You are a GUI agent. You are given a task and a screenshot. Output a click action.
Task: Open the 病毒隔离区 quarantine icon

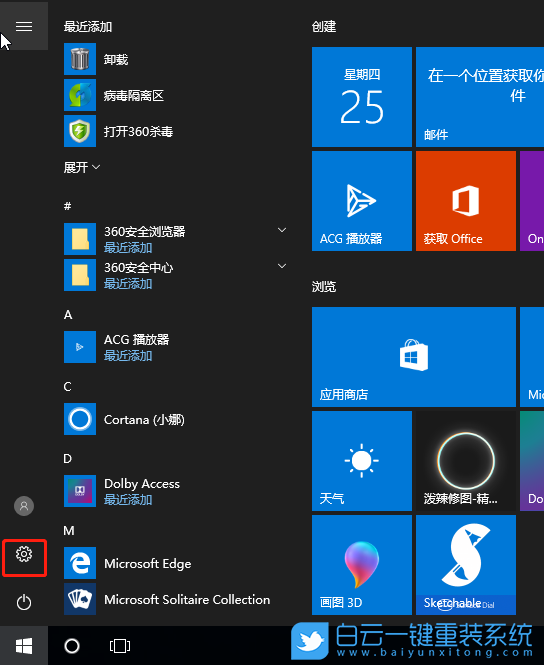pyautogui.click(x=80, y=95)
